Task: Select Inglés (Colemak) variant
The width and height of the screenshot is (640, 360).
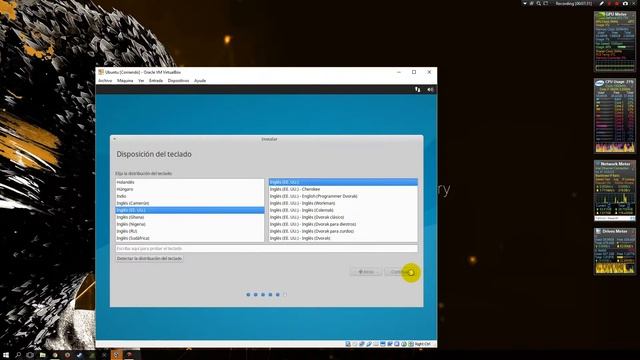Action: click(343, 210)
